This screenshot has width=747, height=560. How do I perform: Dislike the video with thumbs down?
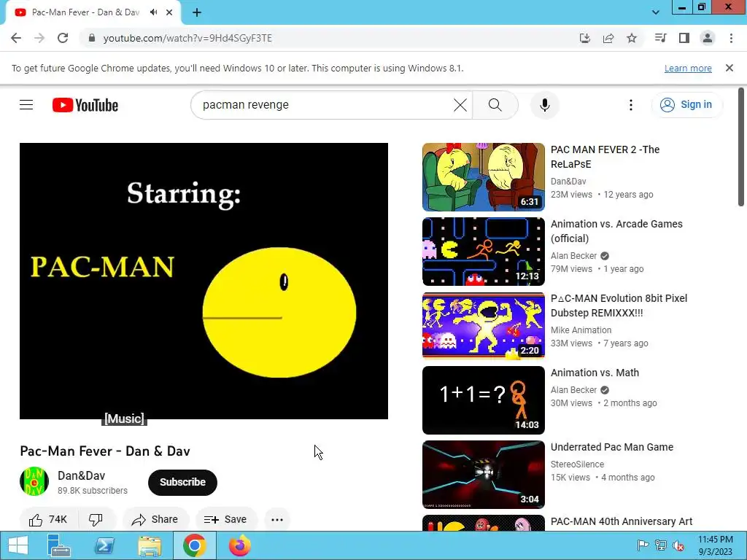(96, 519)
